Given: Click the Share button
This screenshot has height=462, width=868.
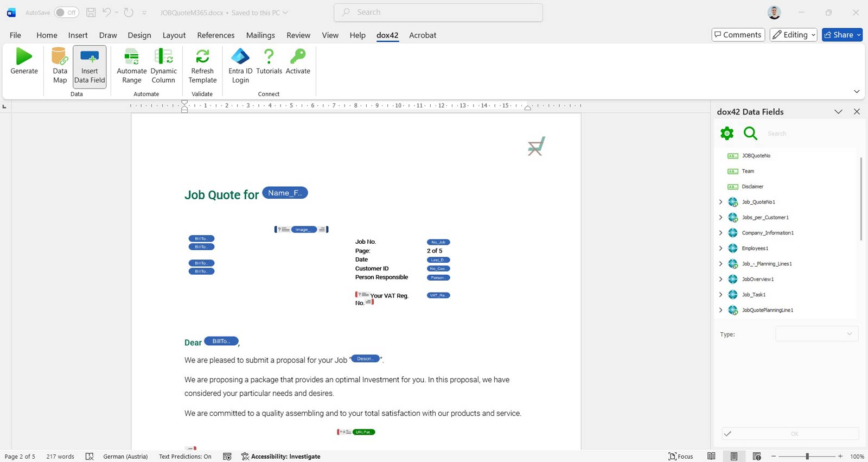Looking at the screenshot, I should point(842,35).
